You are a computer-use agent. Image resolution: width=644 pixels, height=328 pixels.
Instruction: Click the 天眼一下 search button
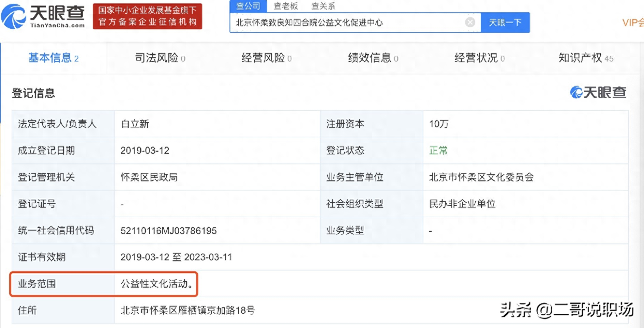505,23
